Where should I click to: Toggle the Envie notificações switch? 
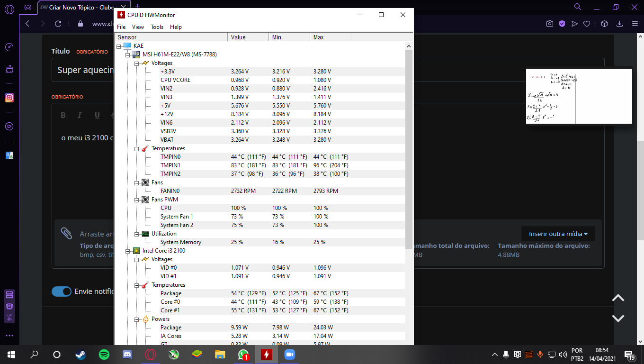pos(62,291)
